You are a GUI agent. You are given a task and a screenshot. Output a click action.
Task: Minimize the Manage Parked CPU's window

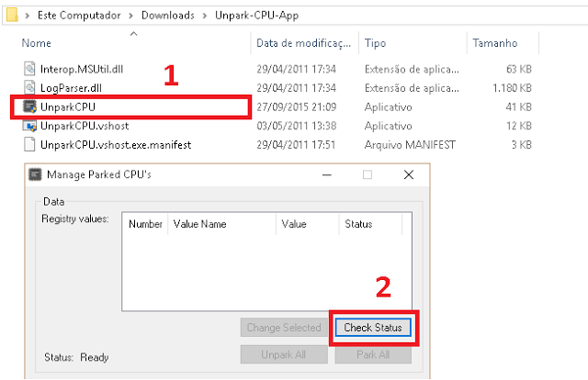(x=327, y=174)
